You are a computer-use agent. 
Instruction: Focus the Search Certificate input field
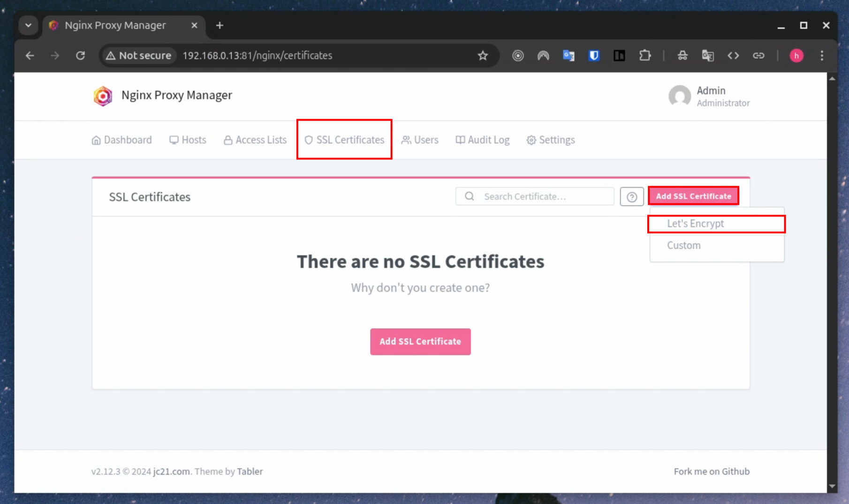click(x=535, y=196)
